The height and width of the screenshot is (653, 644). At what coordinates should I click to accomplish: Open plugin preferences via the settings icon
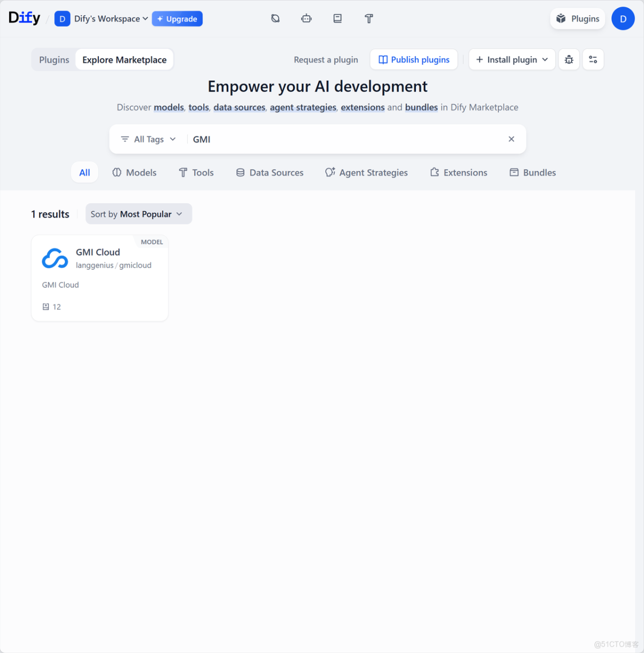(593, 59)
